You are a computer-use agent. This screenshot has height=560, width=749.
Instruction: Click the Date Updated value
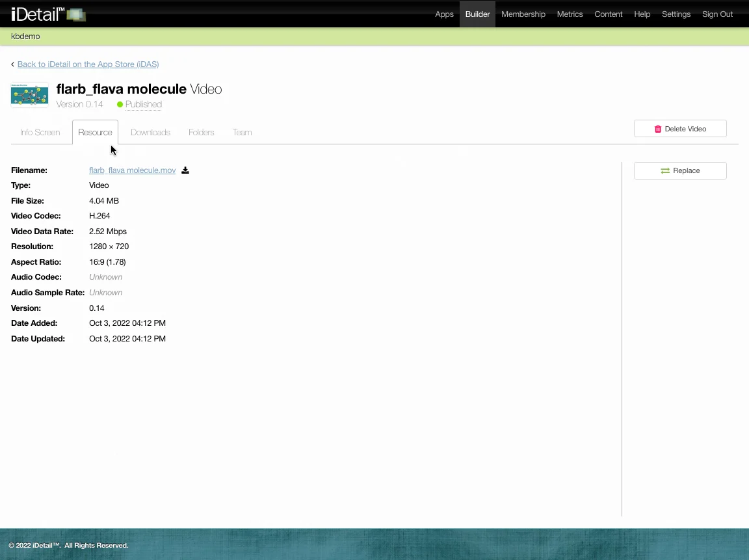click(127, 338)
